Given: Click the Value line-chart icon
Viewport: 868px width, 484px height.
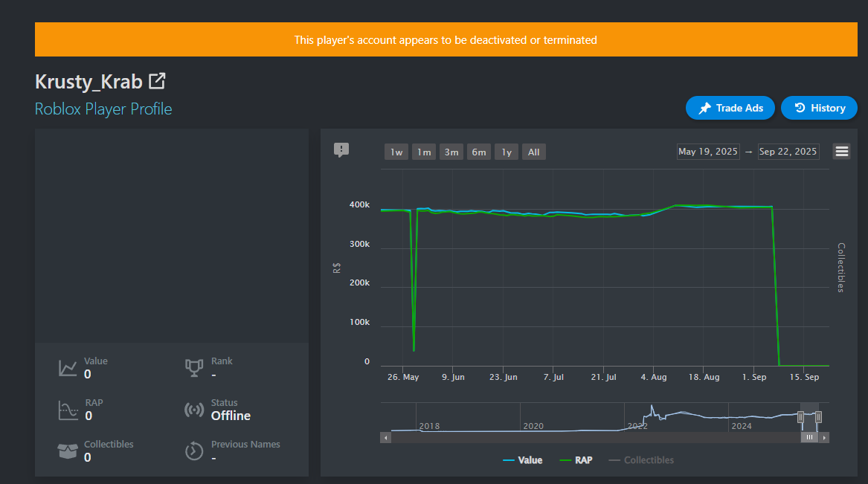Looking at the screenshot, I should pyautogui.click(x=68, y=368).
